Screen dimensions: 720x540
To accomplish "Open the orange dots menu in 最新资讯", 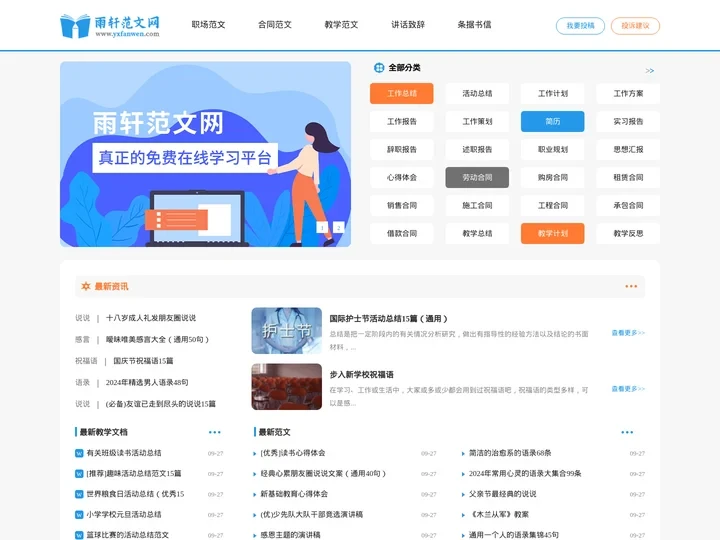I will [x=631, y=286].
